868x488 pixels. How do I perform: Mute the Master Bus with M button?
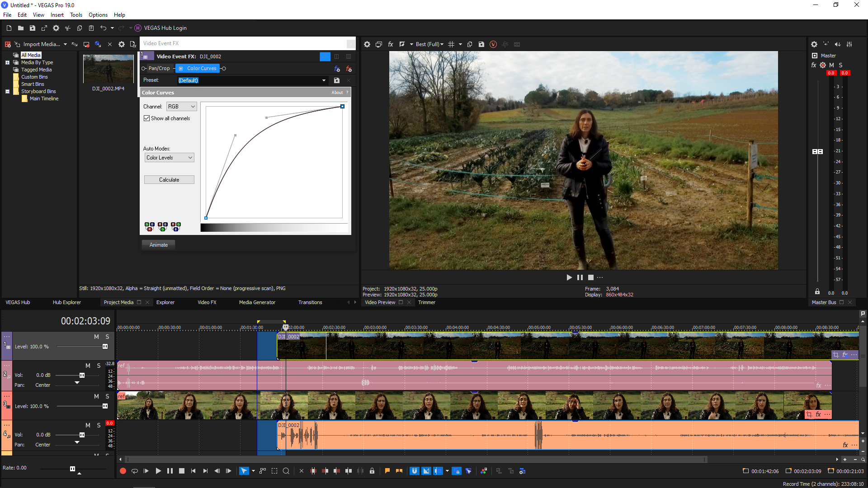[x=831, y=65]
